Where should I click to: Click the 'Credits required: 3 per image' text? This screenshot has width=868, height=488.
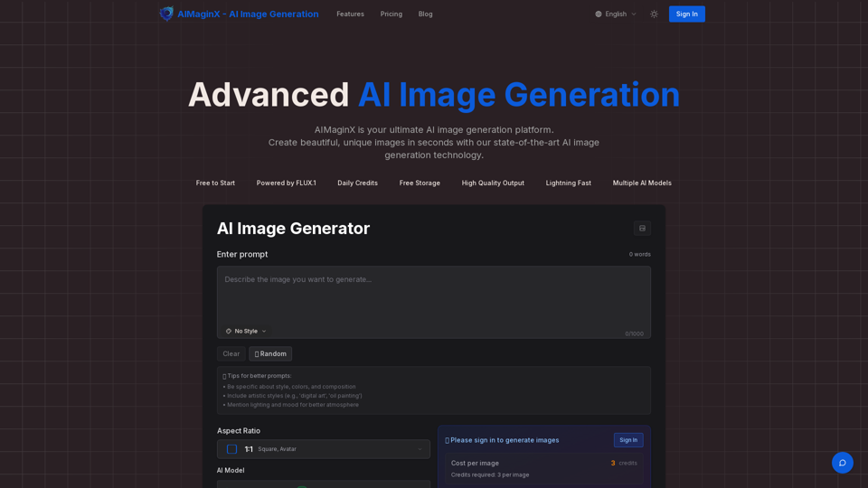[490, 474]
